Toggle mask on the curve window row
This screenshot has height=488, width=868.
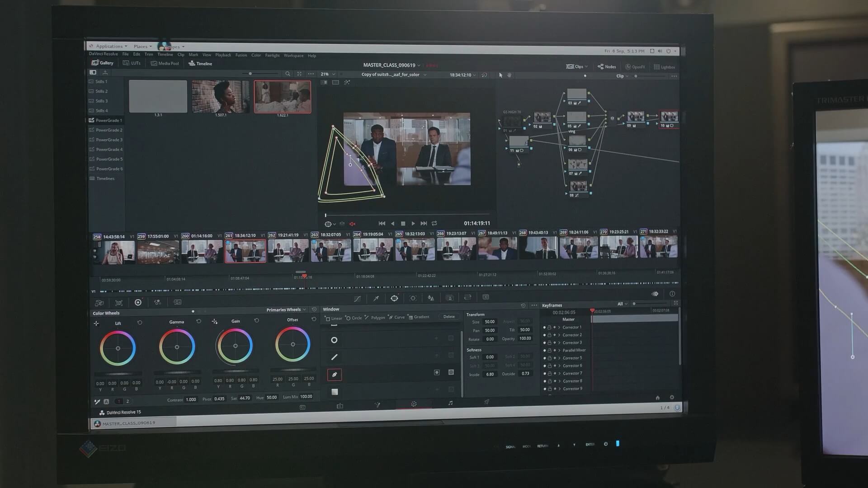point(451,372)
